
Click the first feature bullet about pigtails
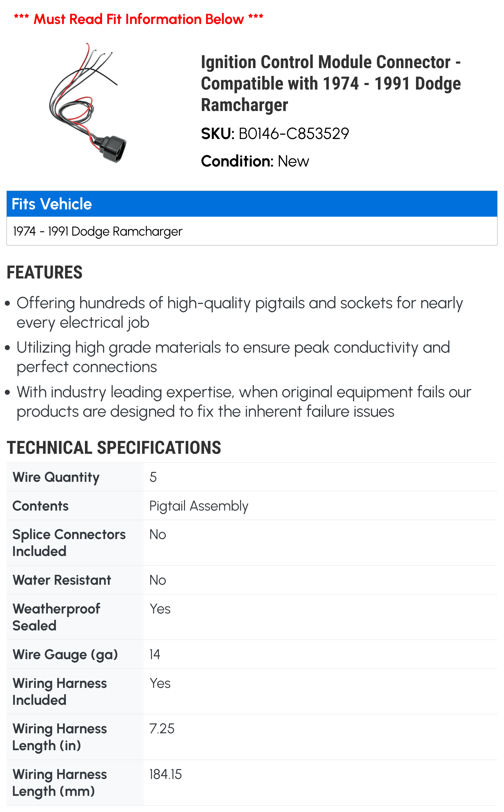click(x=240, y=313)
